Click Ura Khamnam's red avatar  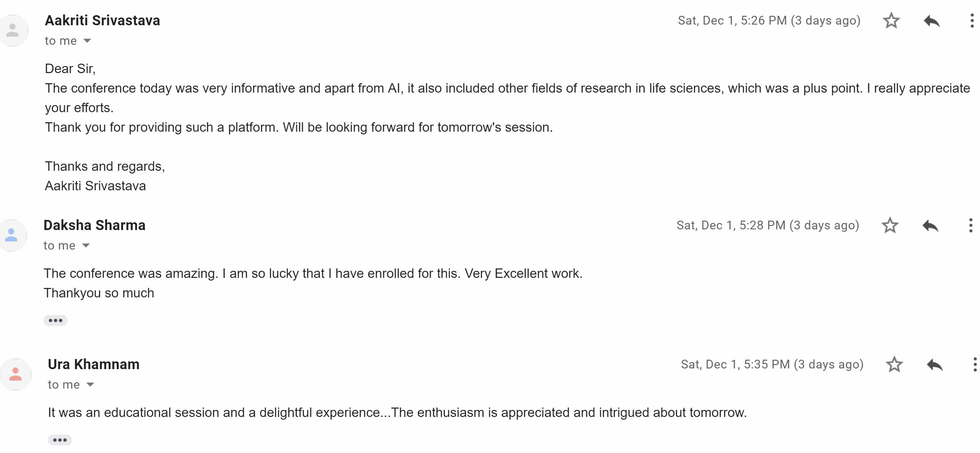click(x=15, y=374)
